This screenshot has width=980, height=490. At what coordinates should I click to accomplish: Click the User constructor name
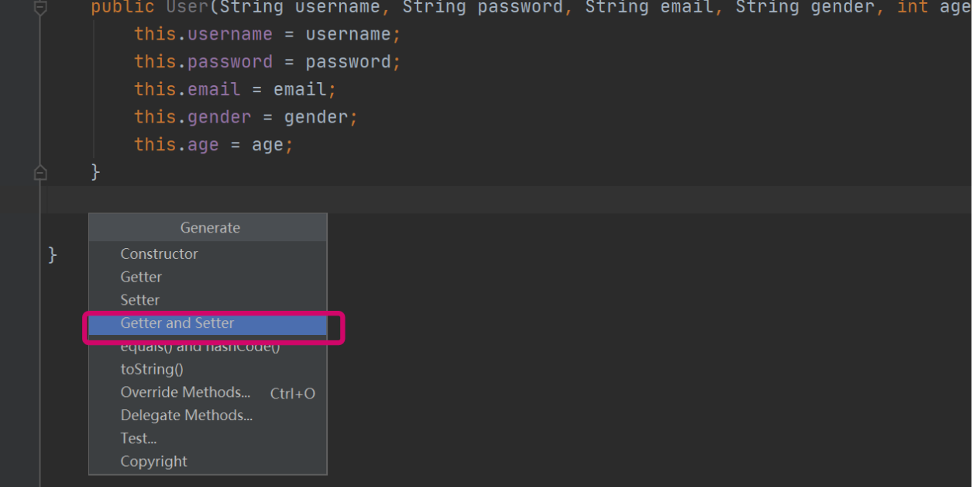coord(183,8)
